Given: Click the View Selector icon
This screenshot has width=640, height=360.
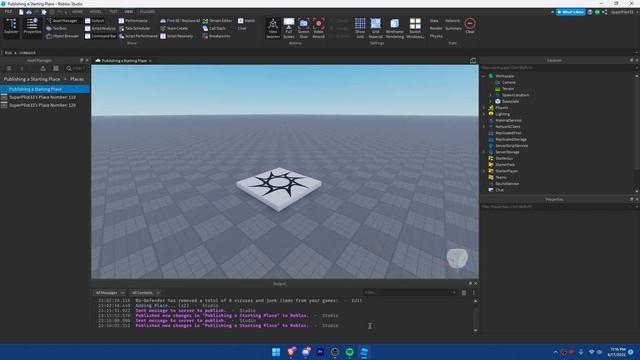Looking at the screenshot, I should [273, 28].
